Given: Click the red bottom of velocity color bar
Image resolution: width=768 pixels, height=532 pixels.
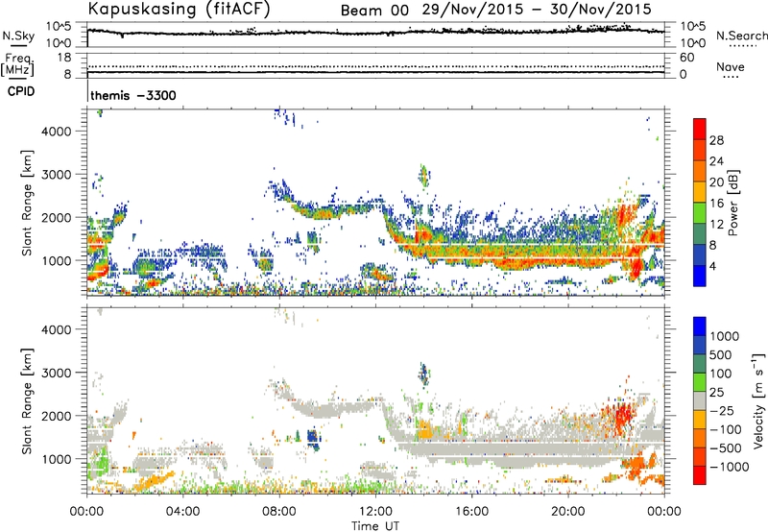Looking at the screenshot, I should pos(700,475).
